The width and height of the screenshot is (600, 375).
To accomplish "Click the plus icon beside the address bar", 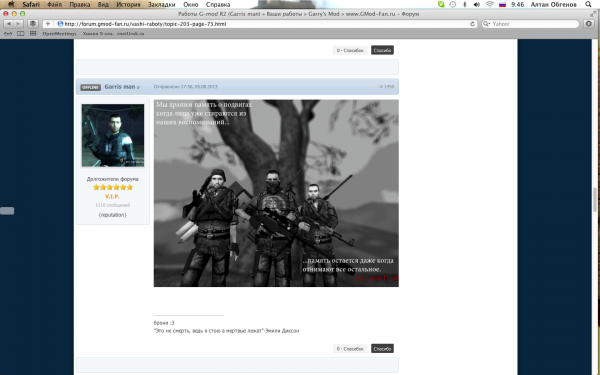I will (47, 24).
